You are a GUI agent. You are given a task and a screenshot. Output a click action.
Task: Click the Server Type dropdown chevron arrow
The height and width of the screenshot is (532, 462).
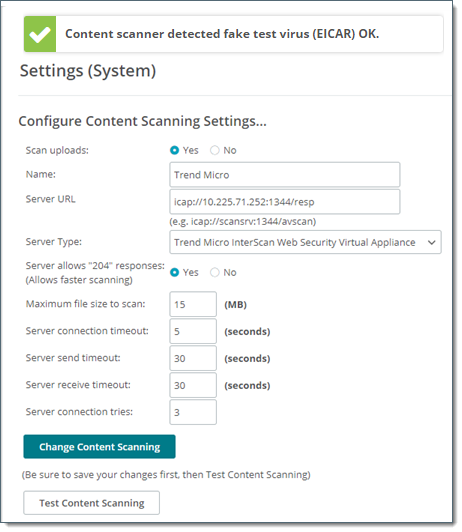(431, 243)
